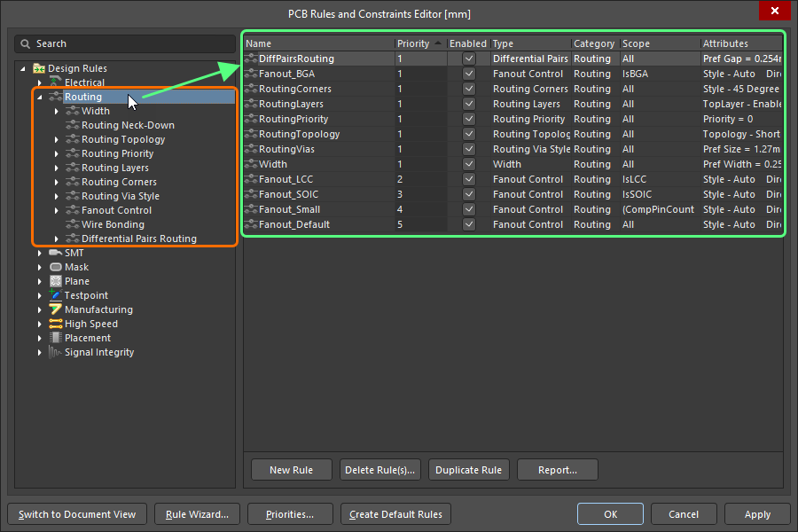798x532 pixels.
Task: Open the Rule Wizard
Action: coord(197,514)
